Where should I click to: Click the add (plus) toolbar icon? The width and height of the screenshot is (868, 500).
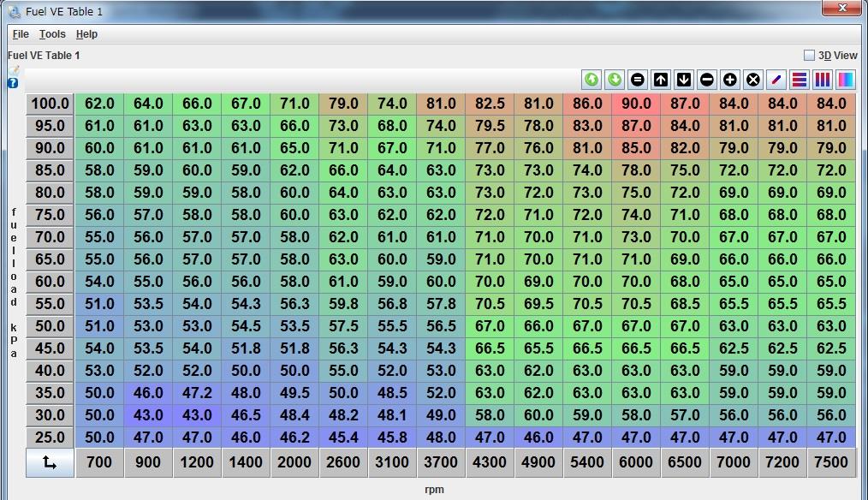tap(730, 80)
